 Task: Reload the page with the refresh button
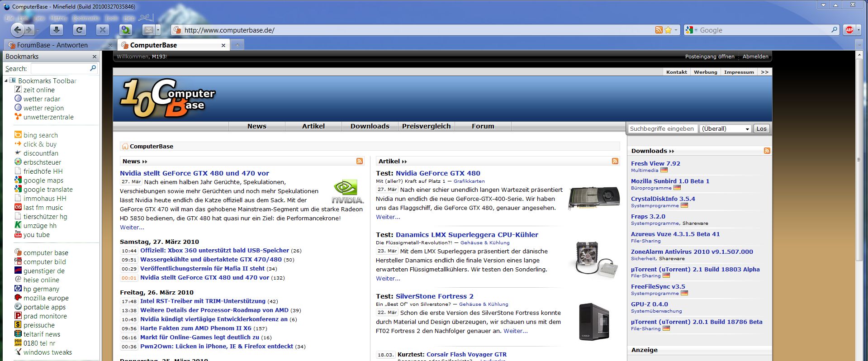click(x=80, y=30)
